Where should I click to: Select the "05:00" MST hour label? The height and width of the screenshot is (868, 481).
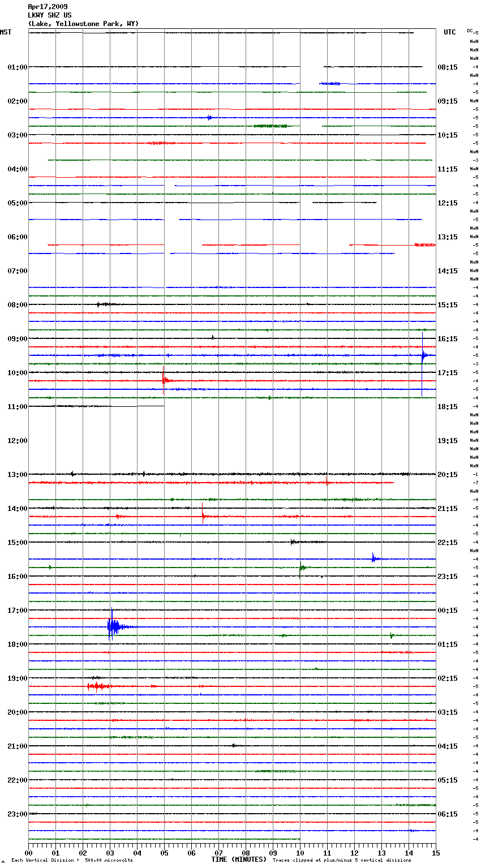coord(18,203)
